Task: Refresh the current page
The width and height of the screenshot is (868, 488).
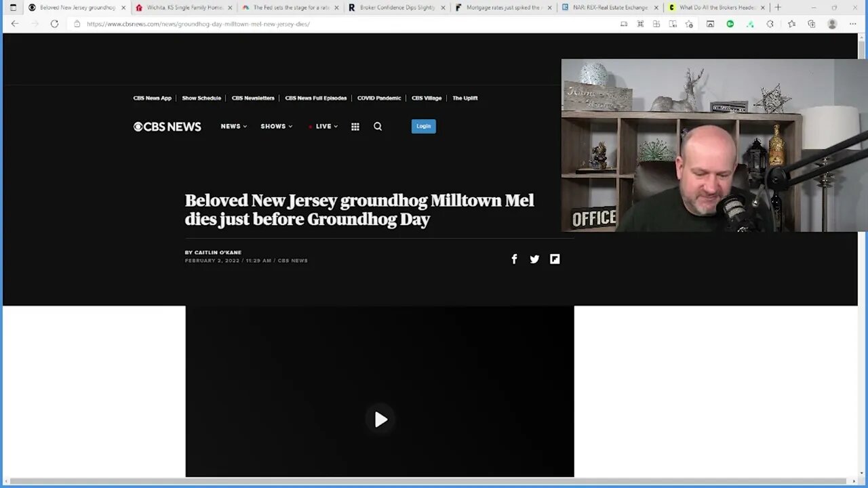Action: tap(54, 24)
